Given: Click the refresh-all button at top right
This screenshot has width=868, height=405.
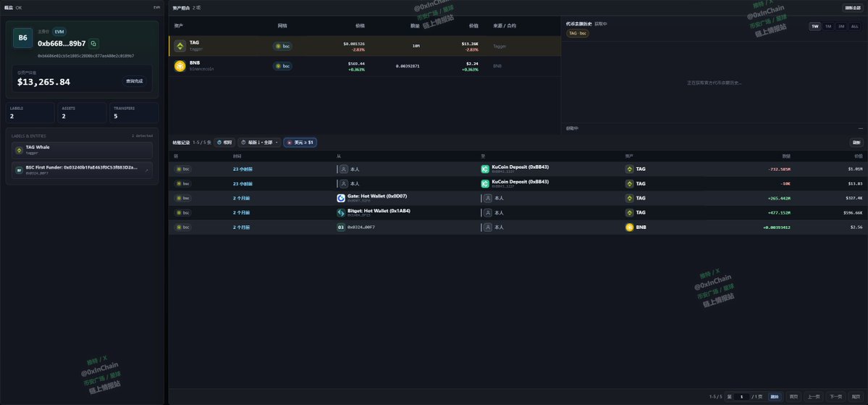Looking at the screenshot, I should (x=851, y=8).
